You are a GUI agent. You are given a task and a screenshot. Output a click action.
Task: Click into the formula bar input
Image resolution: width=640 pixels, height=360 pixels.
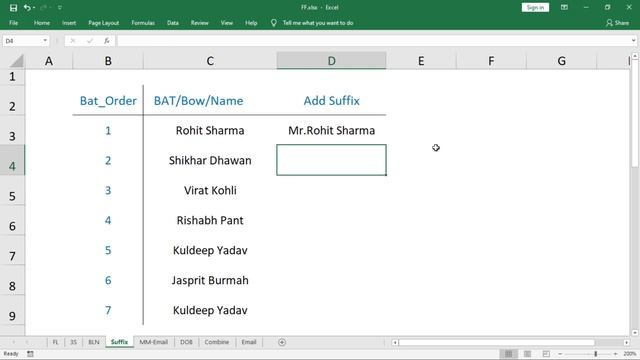[x=373, y=41]
